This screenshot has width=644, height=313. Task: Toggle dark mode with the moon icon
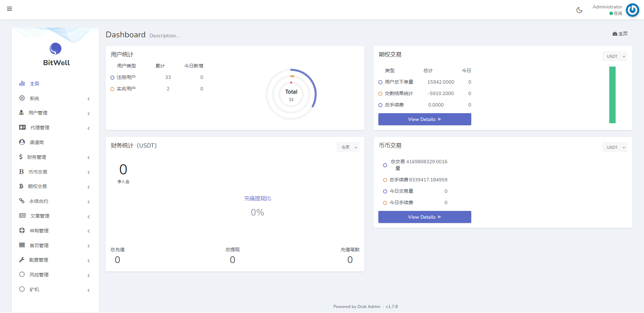[579, 10]
